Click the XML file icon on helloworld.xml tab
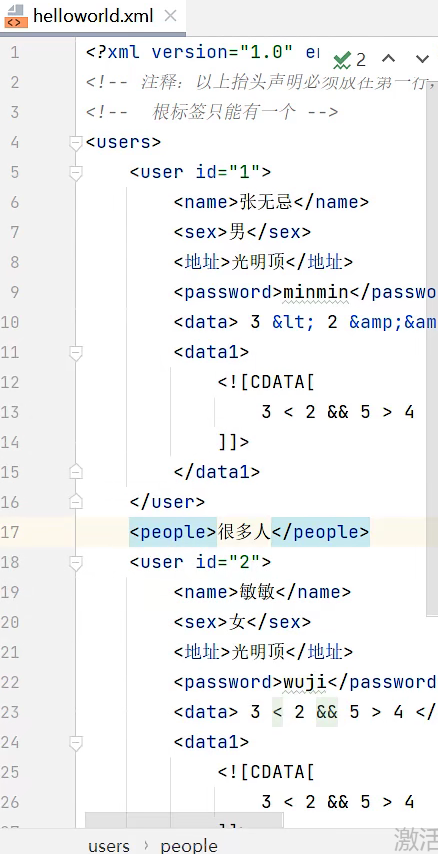This screenshot has height=854, width=438. click(15, 16)
